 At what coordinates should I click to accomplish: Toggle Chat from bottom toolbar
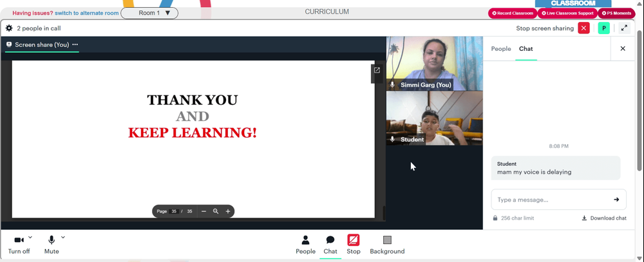point(330,245)
